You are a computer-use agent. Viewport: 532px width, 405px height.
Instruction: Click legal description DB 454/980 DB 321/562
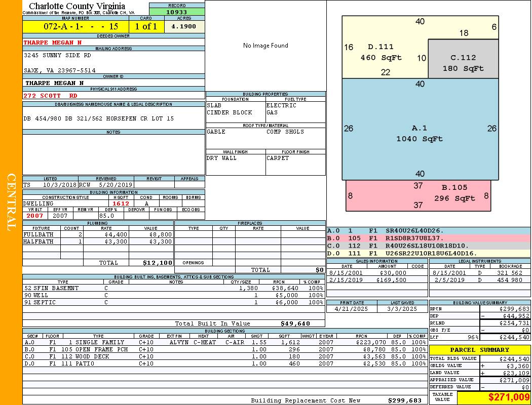click(x=63, y=118)
